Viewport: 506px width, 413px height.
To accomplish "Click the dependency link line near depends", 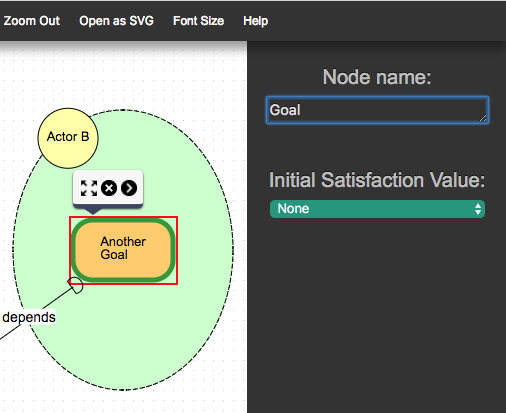I will [x=55, y=299].
